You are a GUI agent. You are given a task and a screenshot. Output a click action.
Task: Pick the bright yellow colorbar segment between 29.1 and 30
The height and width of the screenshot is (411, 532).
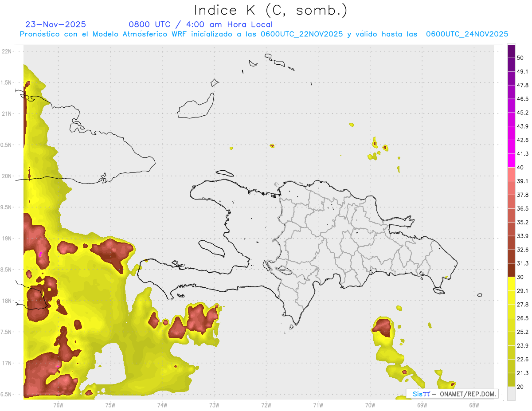[x=511, y=284]
